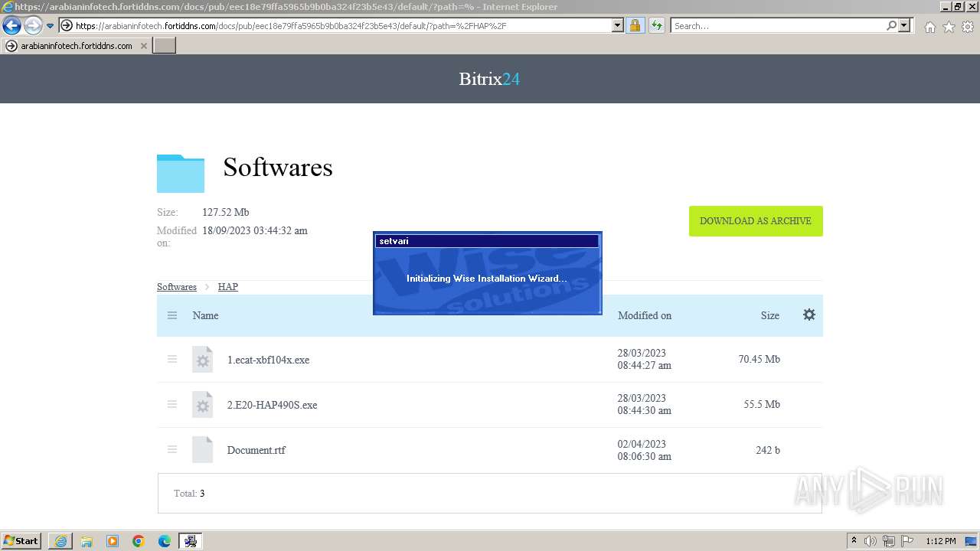Click the Document.rtf file icon
Viewport: 980px width, 551px height.
coord(202,450)
